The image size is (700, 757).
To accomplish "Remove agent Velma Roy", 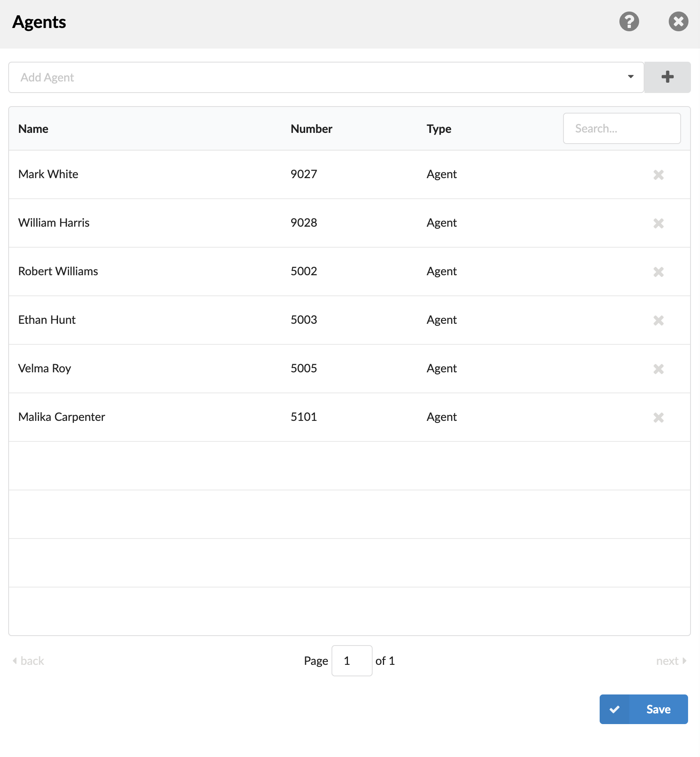I will point(658,369).
